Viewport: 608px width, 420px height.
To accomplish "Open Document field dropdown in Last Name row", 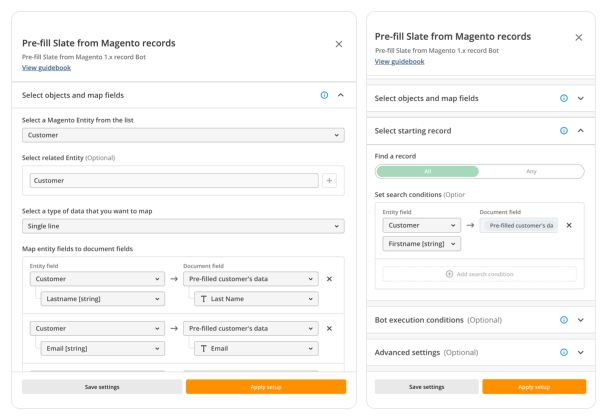I will [251, 279].
